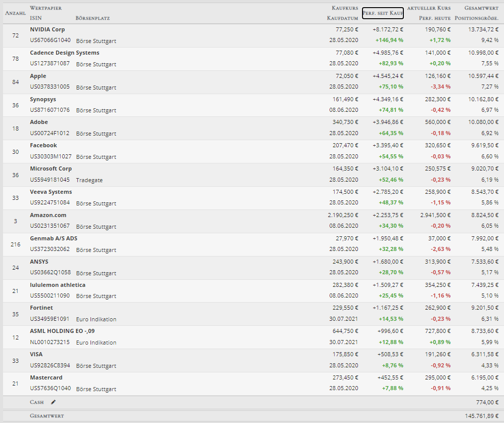
Task: Open the Veeva Systems position
Action: pos(51,192)
